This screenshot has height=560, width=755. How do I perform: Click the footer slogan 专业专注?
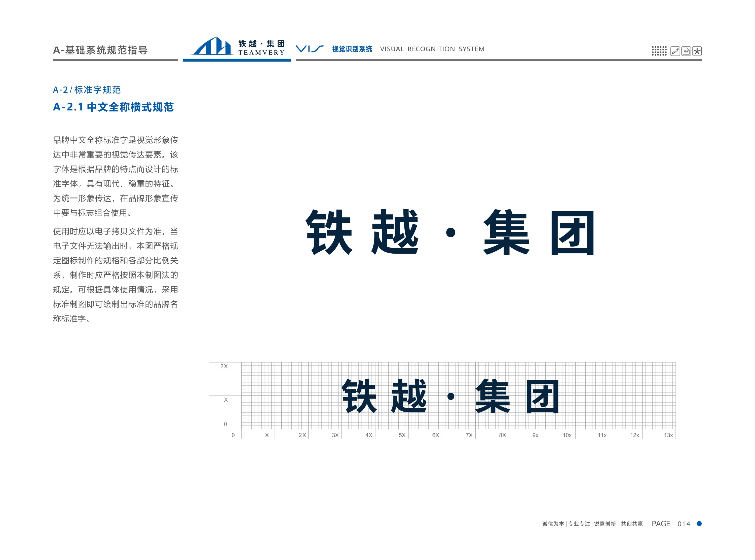tap(579, 524)
